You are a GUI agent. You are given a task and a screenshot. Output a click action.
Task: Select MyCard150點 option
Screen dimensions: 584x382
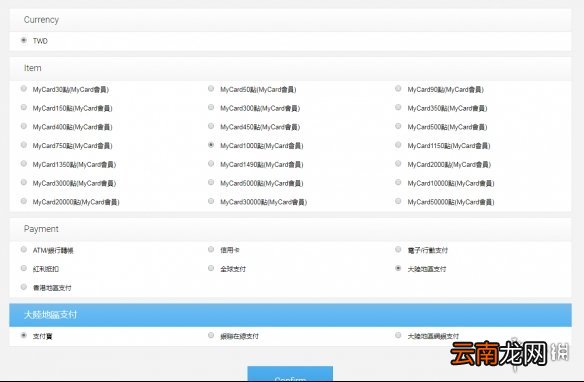[24, 107]
